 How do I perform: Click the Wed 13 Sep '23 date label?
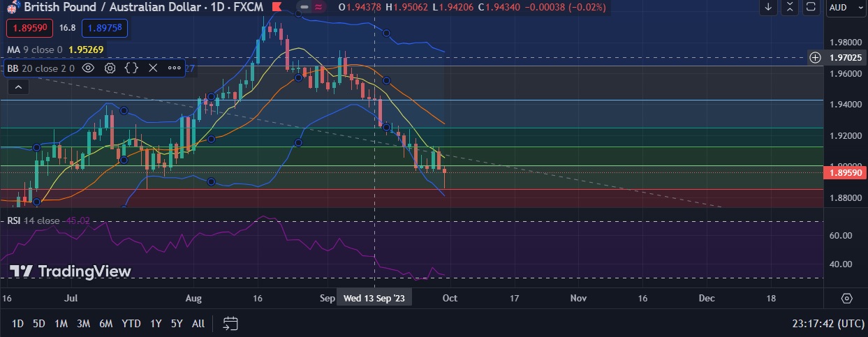click(x=375, y=298)
